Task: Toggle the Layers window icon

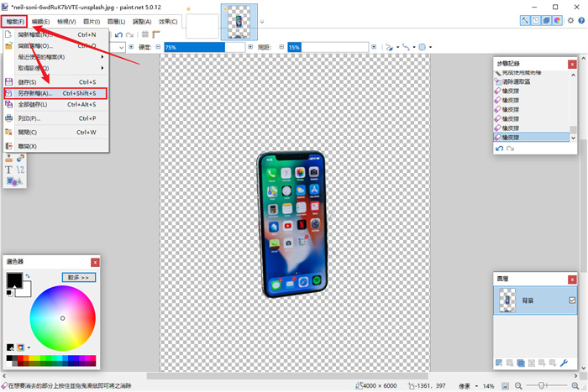Action: click(546, 20)
